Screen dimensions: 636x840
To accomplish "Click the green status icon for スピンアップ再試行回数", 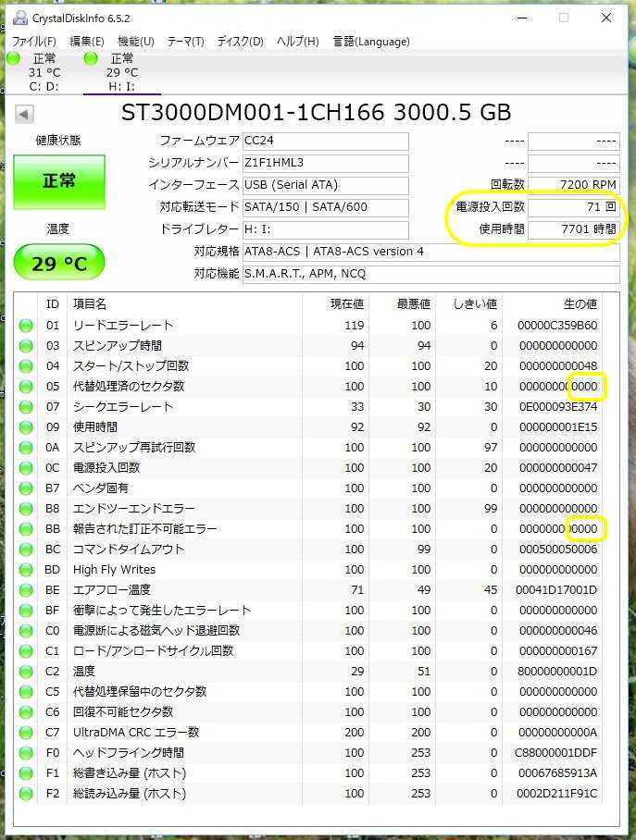I will click(x=26, y=448).
